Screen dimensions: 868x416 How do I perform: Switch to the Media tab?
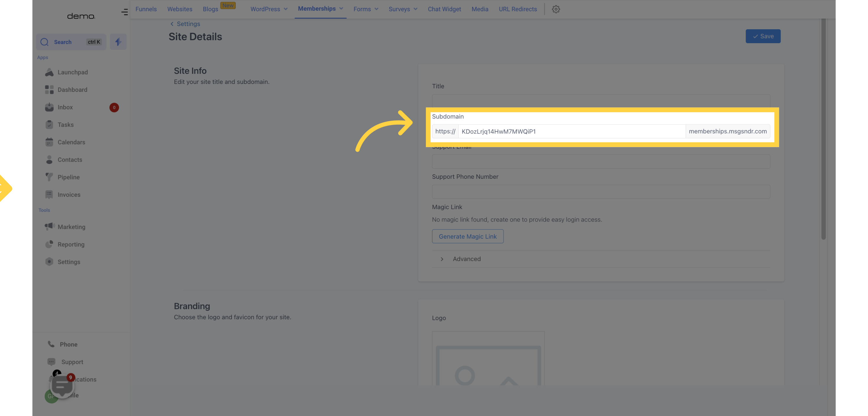pos(480,9)
